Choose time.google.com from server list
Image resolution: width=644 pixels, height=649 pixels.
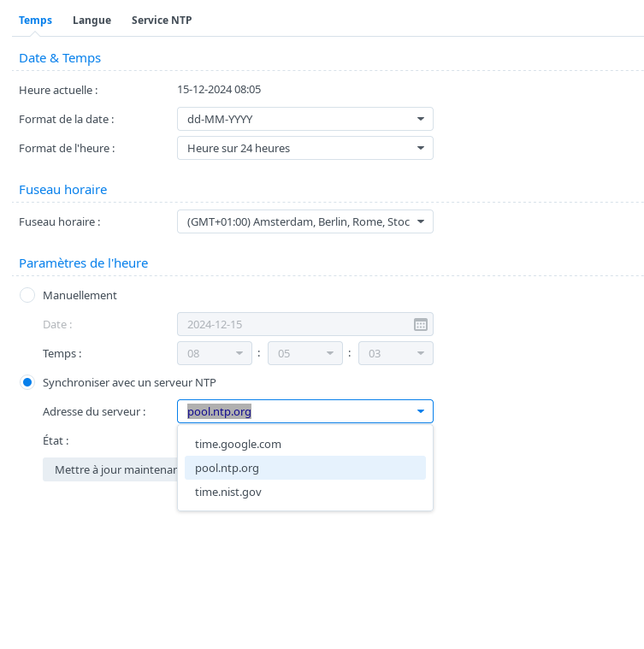238,444
